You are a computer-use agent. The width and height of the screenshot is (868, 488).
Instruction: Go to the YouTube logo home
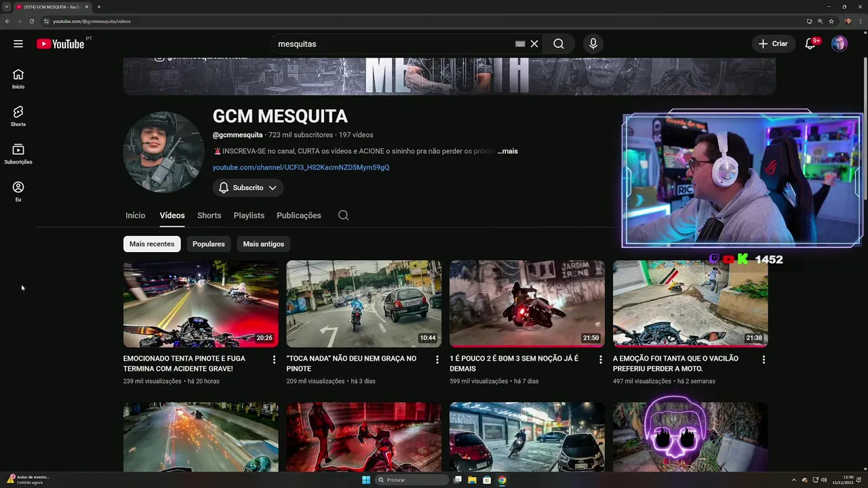(60, 44)
